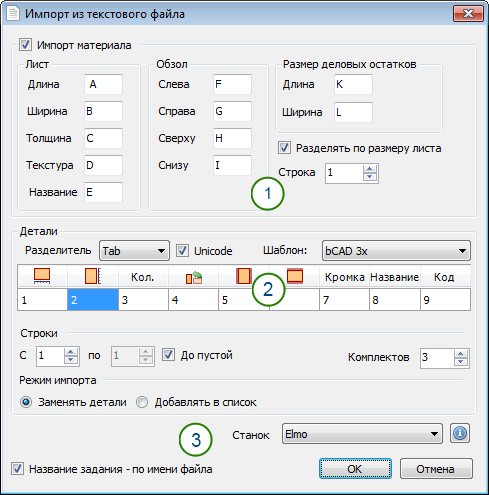Toggle the До пустой checkbox
This screenshot has height=495, width=489.
(x=168, y=355)
